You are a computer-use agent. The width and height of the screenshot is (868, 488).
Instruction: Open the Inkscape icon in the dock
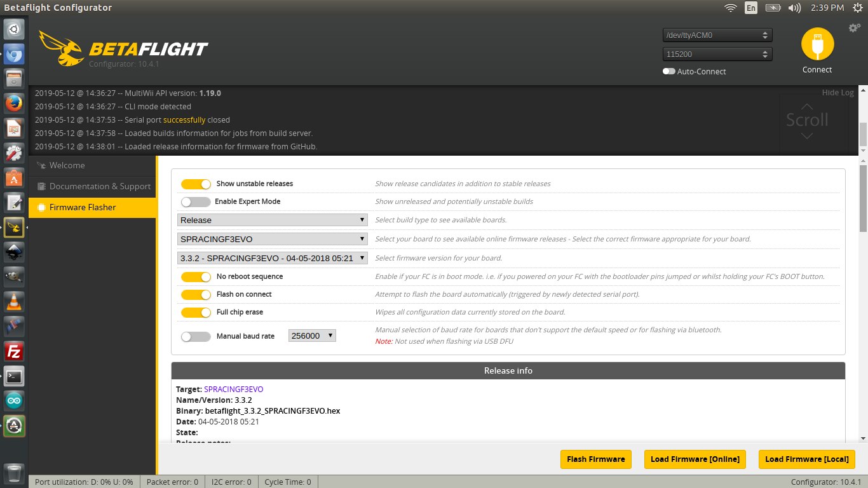15,252
